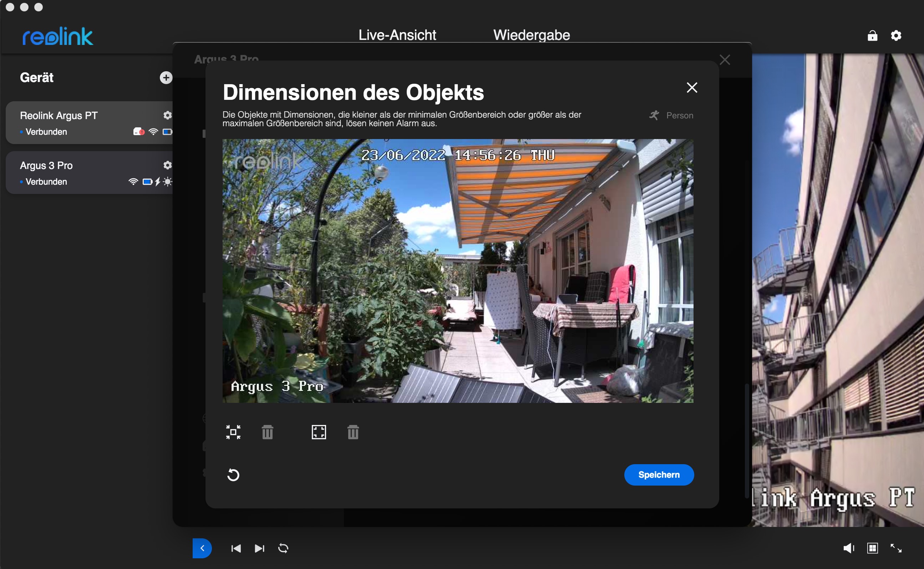This screenshot has width=924, height=569.
Task: Open the grid layout selector
Action: click(x=872, y=548)
